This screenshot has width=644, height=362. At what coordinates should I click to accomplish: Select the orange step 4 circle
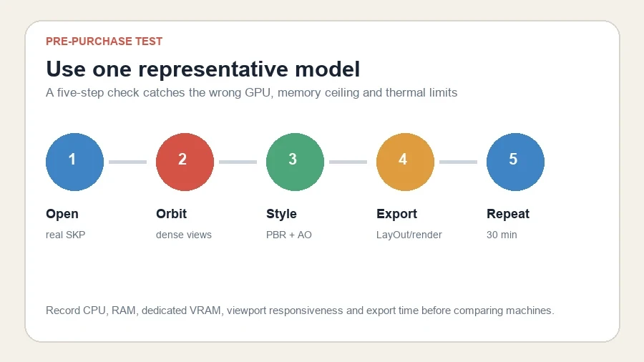[406, 162]
